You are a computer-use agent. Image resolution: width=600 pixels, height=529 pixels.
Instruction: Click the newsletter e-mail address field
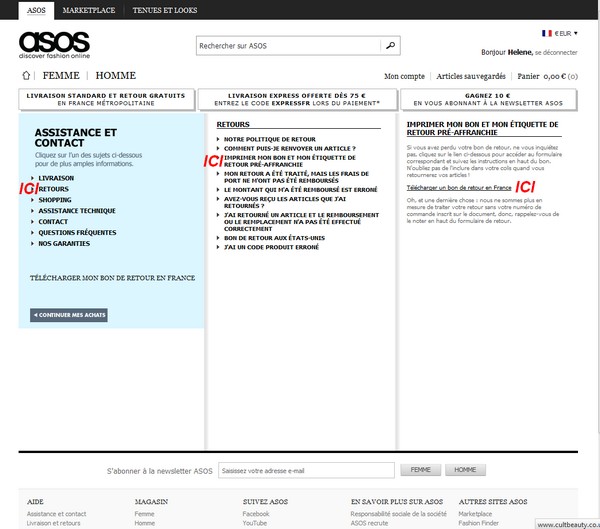tap(306, 470)
